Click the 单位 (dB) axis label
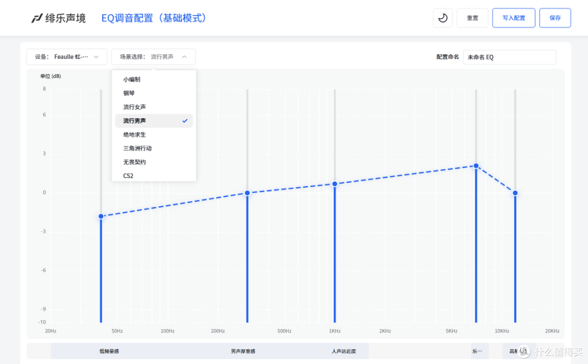 (51, 76)
